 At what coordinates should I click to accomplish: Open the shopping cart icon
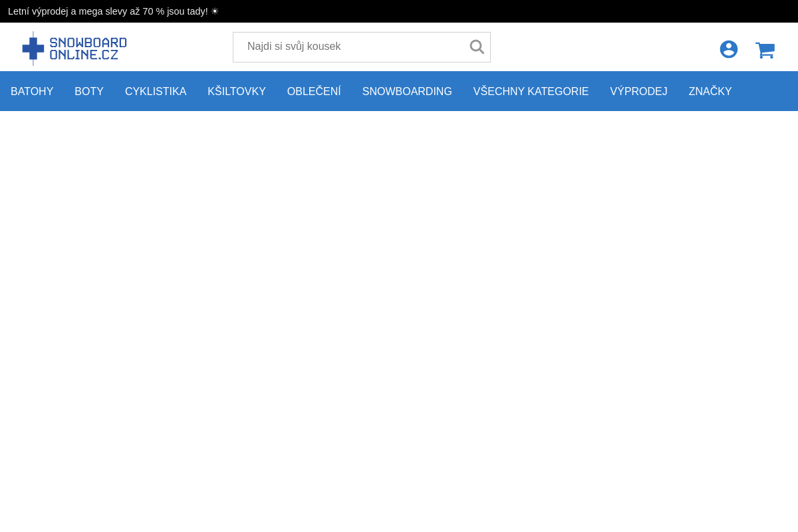[x=765, y=50]
